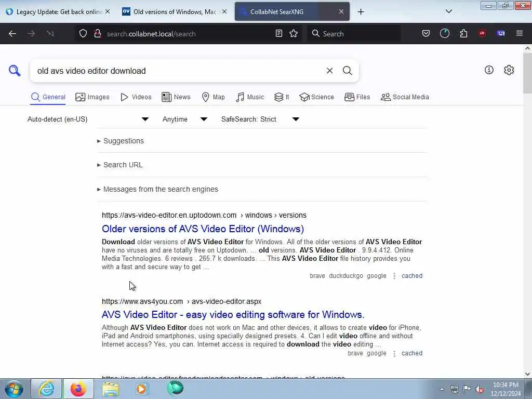Screen dimensions: 532x399
Task: Click the www.avs4you.com result URL
Action: click(x=181, y=301)
